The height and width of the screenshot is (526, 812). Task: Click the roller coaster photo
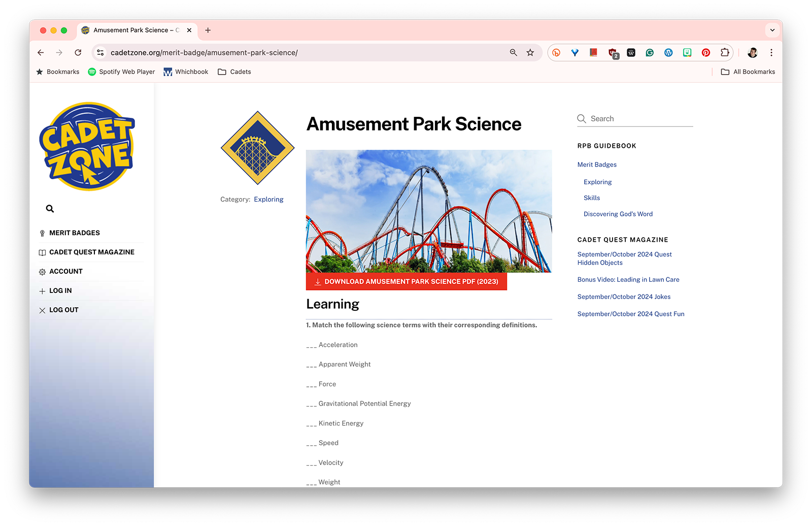coord(429,211)
